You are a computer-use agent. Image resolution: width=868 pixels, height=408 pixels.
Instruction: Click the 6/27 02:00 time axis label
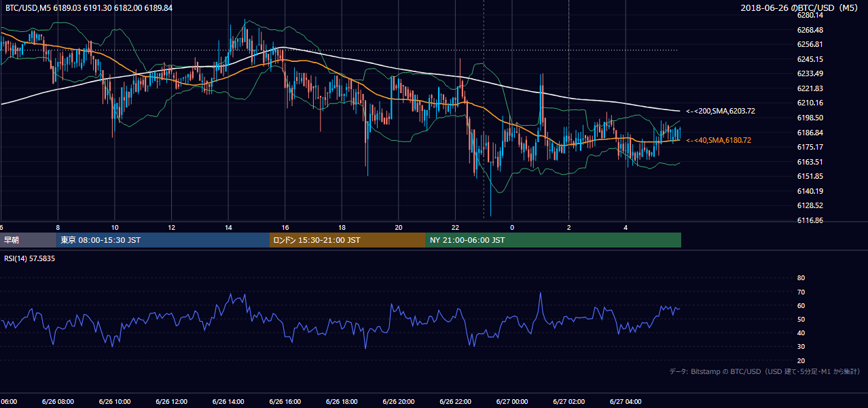(569, 402)
